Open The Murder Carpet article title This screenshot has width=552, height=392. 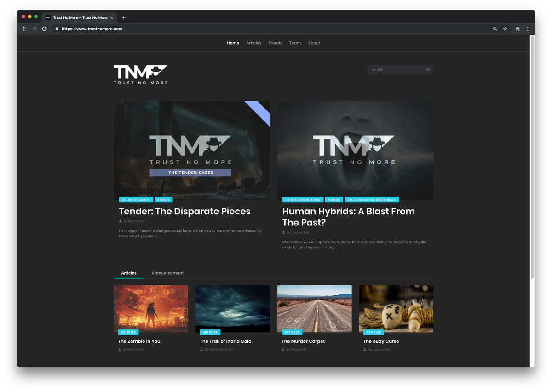coord(303,341)
